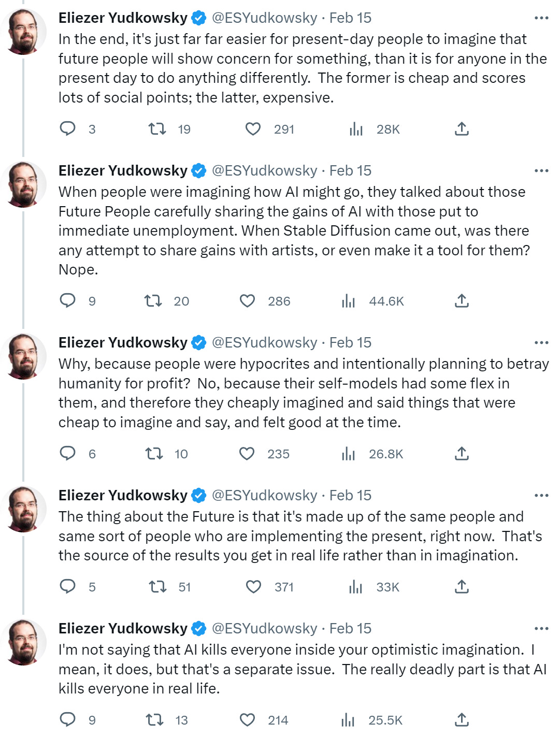Like the final tweet with 214 likes
Image resolution: width=560 pixels, height=737 pixels.
[x=247, y=720]
